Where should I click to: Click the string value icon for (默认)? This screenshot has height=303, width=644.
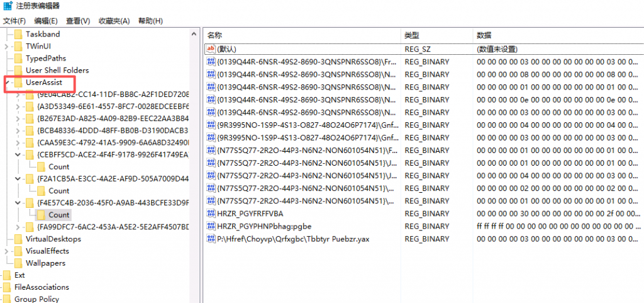(x=211, y=49)
